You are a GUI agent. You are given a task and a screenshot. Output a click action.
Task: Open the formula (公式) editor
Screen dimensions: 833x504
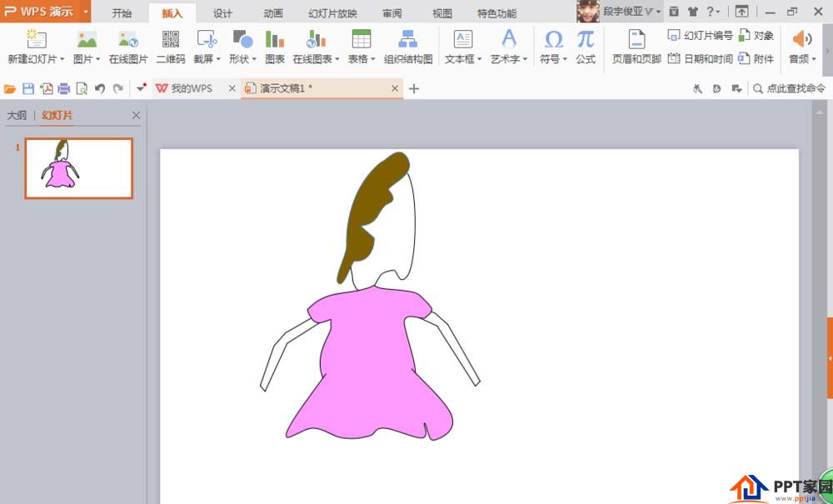[x=586, y=47]
